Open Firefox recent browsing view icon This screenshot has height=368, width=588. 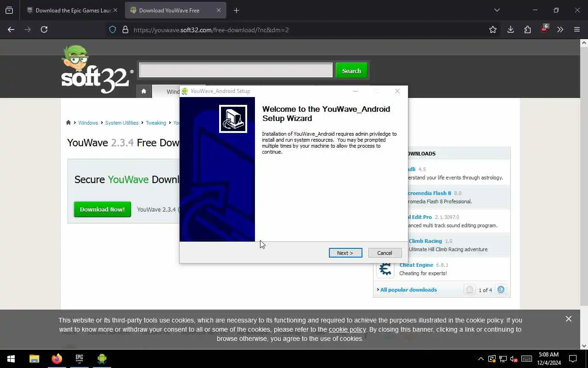click(9, 10)
